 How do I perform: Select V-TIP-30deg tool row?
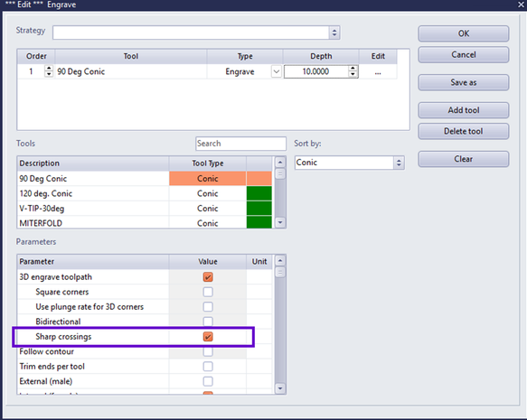145,209
